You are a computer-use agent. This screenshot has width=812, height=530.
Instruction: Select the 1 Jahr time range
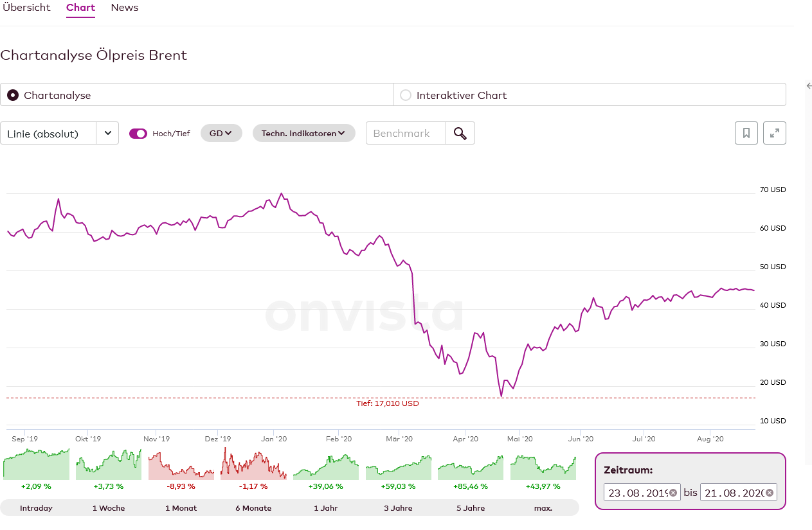tap(325, 508)
